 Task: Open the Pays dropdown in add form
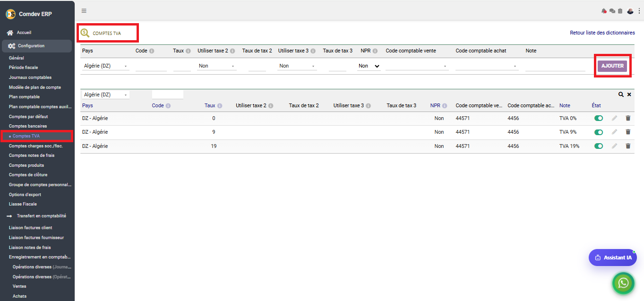[106, 66]
